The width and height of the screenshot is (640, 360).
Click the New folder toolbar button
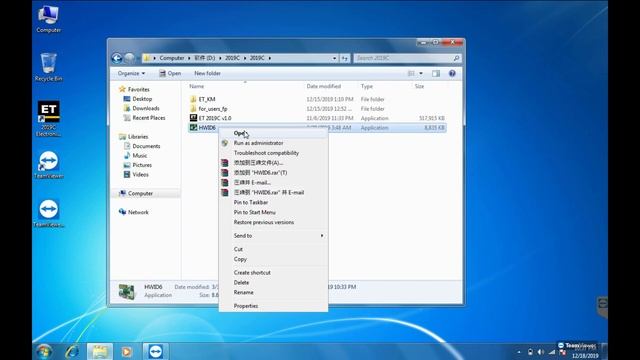click(x=207, y=73)
